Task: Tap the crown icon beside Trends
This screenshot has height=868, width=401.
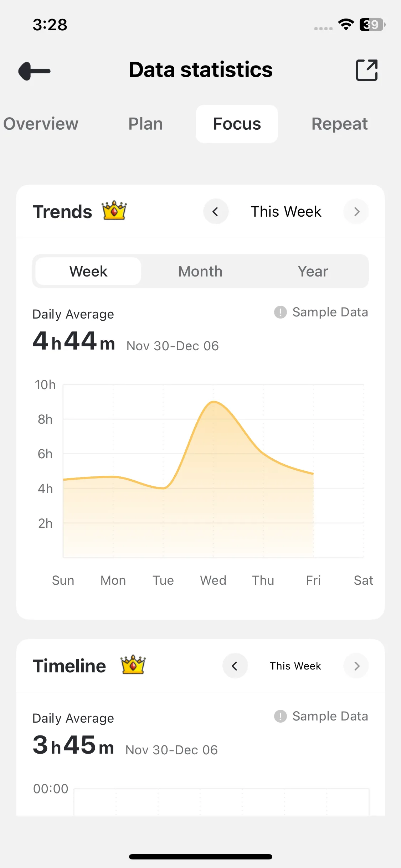Action: pos(114,211)
